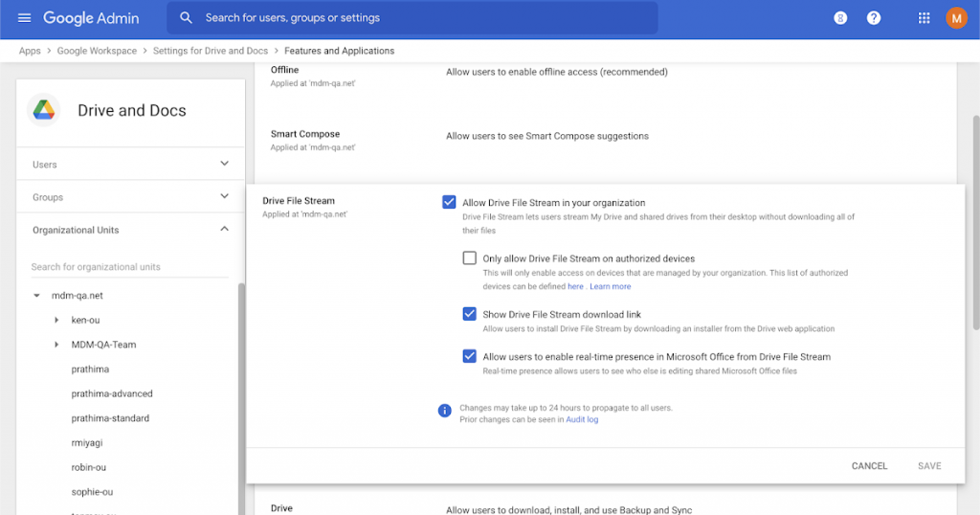
Task: Expand the Groups section
Action: pyautogui.click(x=225, y=196)
